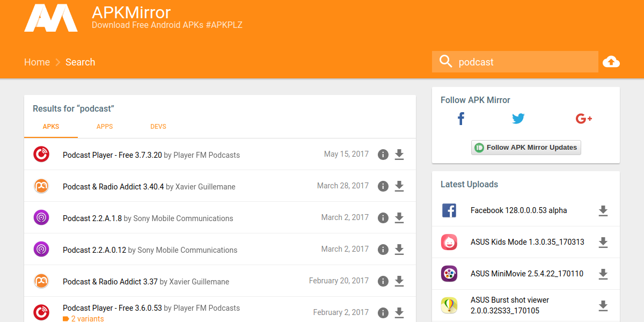Screen dimensions: 644x322
Task: Show info for Podcast & Radio Addict 3.37
Action: 383,281
